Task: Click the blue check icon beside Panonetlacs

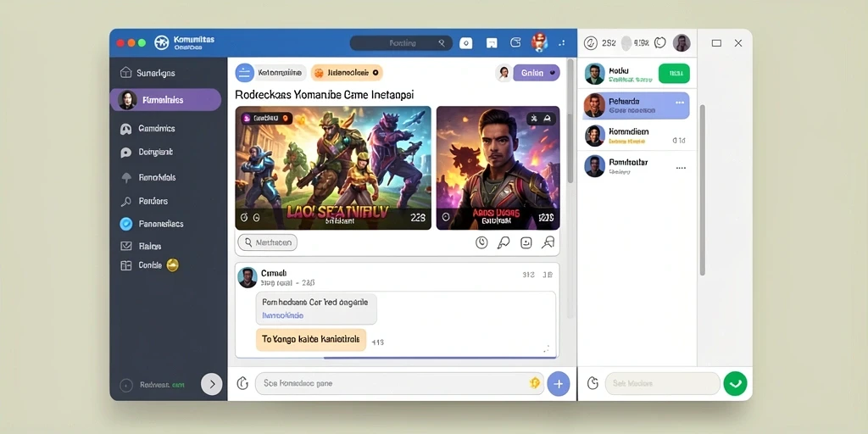Action: point(126,224)
